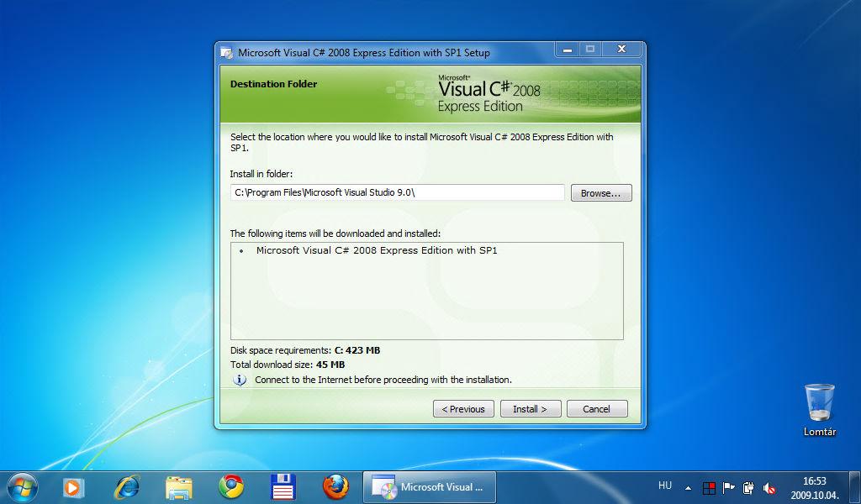Open the Windows Start menu

point(23,486)
